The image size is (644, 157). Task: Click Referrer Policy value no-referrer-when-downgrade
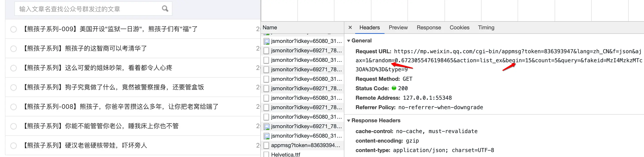440,107
